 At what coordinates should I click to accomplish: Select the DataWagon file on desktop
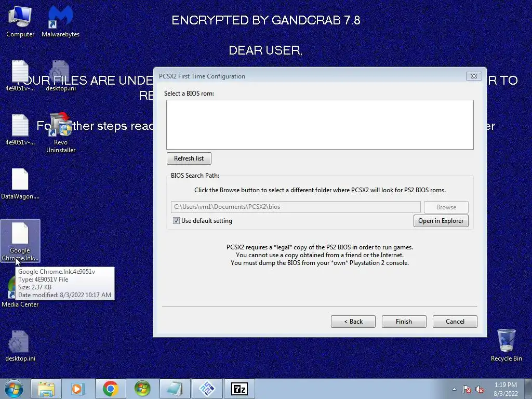coord(20,184)
